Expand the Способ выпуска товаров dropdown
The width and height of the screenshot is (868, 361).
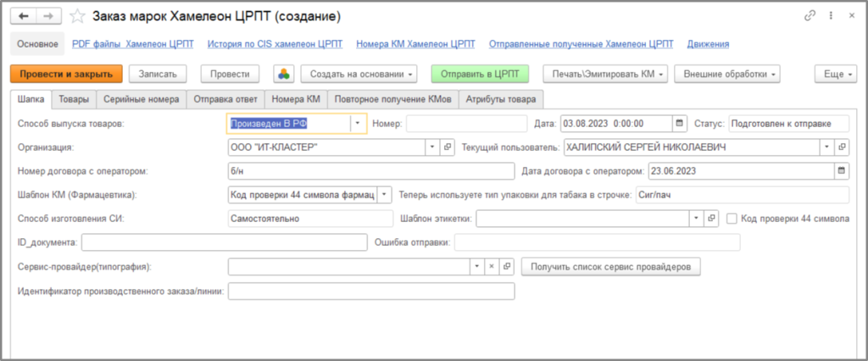click(358, 123)
